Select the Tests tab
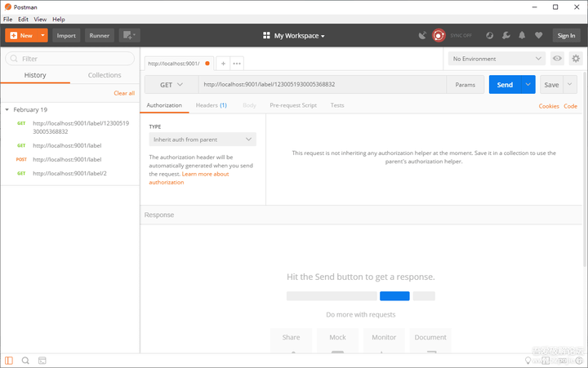588x368 pixels. 337,105
